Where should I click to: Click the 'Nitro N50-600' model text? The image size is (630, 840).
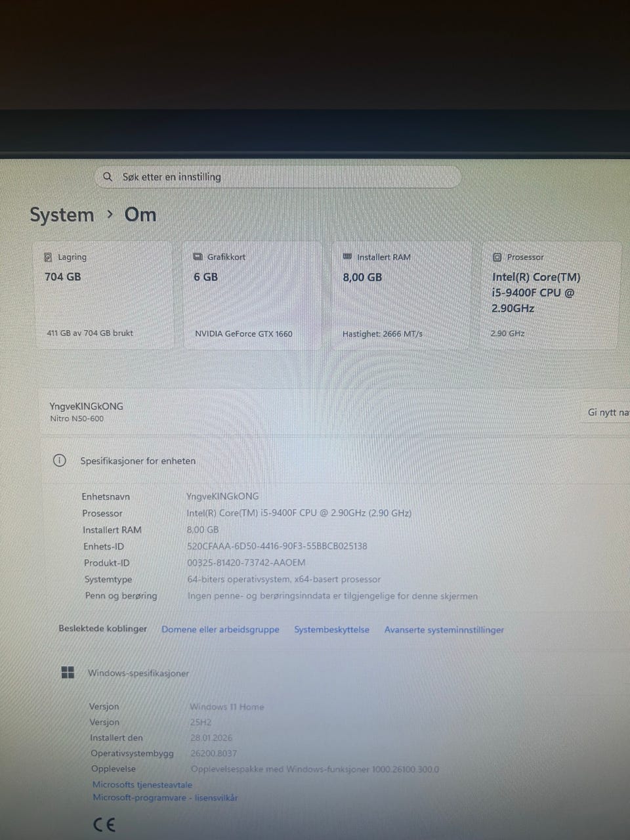click(x=77, y=419)
